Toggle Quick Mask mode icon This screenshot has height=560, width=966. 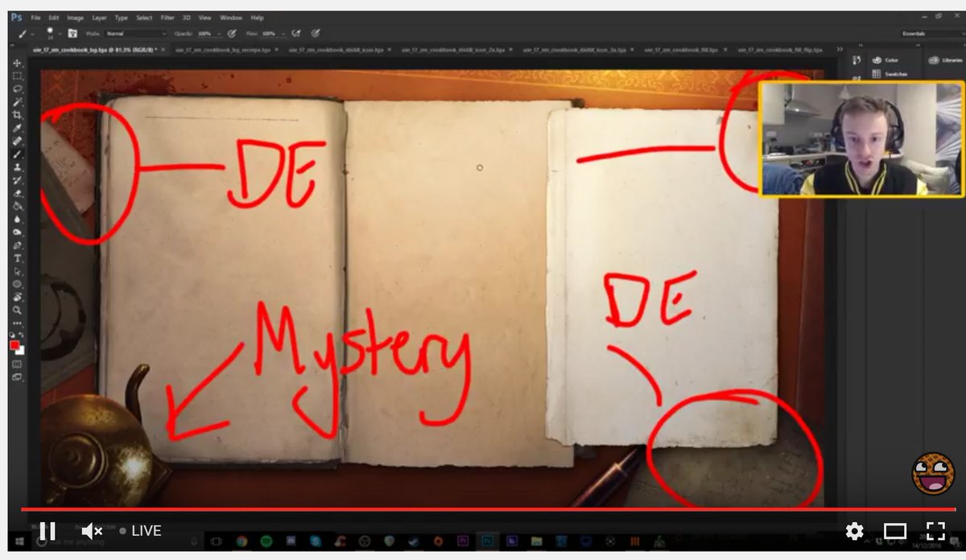(x=18, y=364)
